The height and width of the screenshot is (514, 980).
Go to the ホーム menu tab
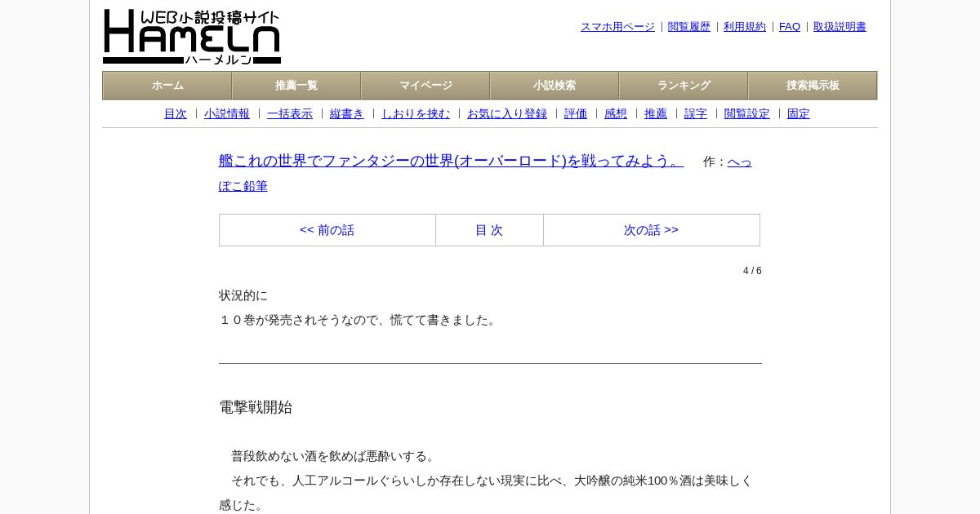click(x=167, y=86)
